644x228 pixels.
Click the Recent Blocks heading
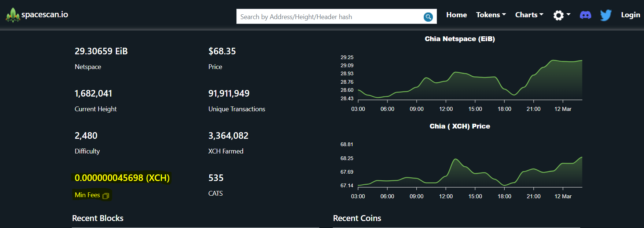pos(98,218)
